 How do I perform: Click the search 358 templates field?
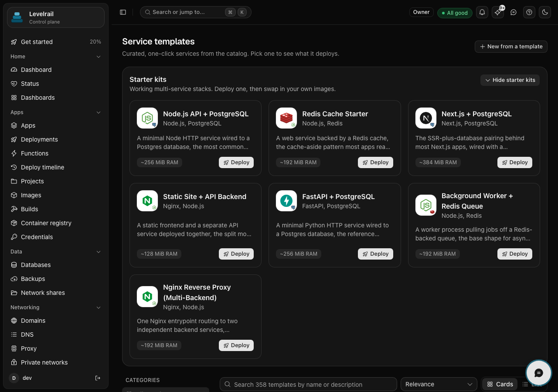308,384
